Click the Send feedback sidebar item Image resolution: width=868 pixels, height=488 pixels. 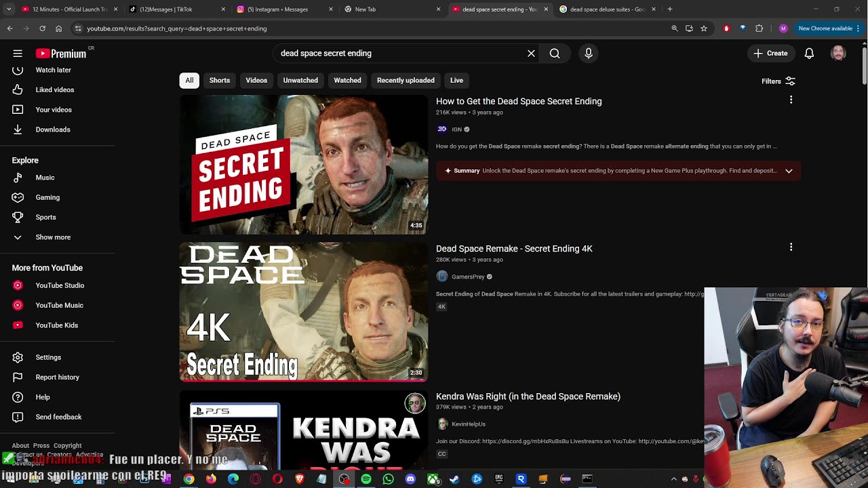coord(57,417)
